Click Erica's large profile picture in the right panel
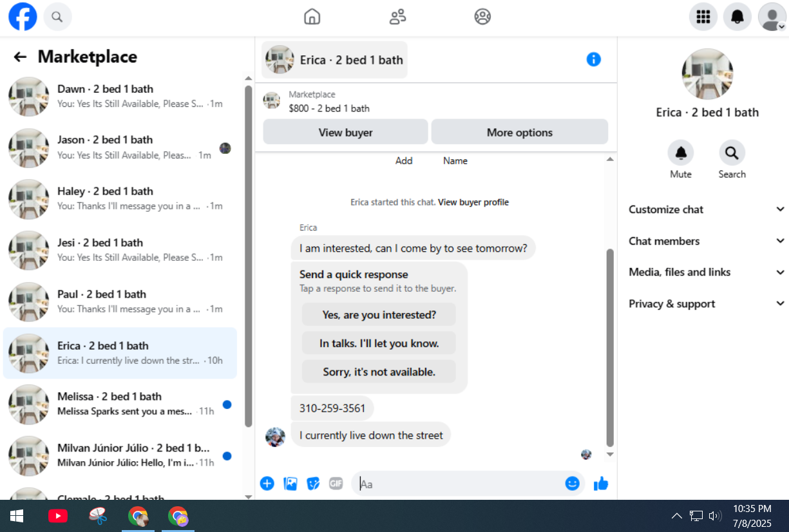 pos(707,74)
